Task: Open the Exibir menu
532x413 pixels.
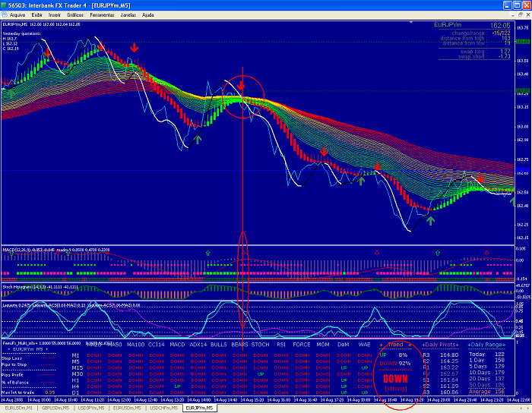Action: pyautogui.click(x=36, y=15)
